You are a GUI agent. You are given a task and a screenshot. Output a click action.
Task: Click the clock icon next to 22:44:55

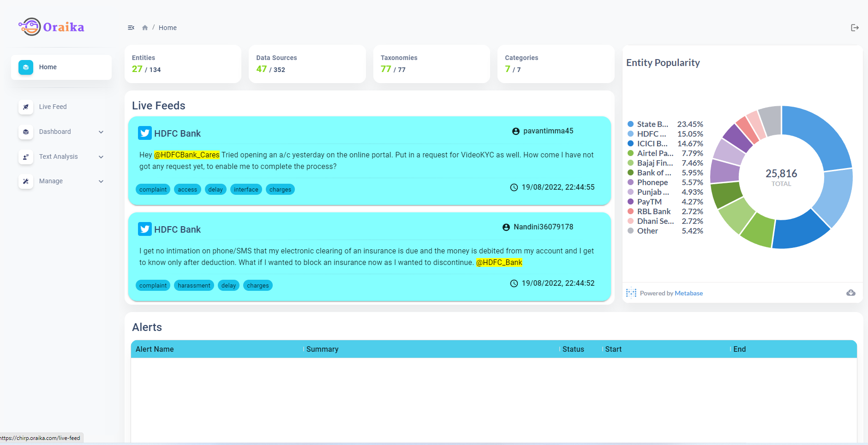coord(514,187)
